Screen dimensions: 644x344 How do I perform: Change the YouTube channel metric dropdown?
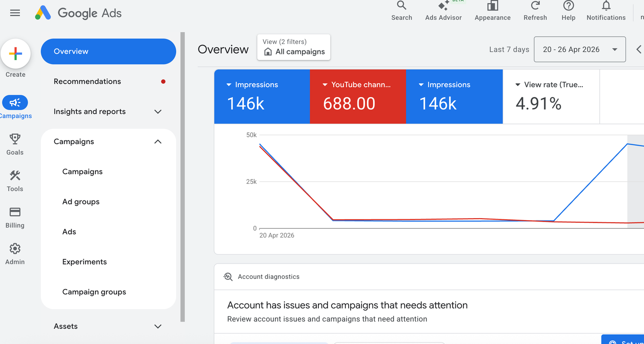click(x=357, y=85)
